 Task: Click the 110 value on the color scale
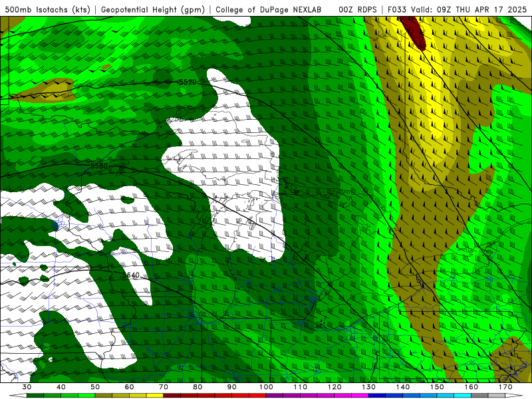pos(301,387)
